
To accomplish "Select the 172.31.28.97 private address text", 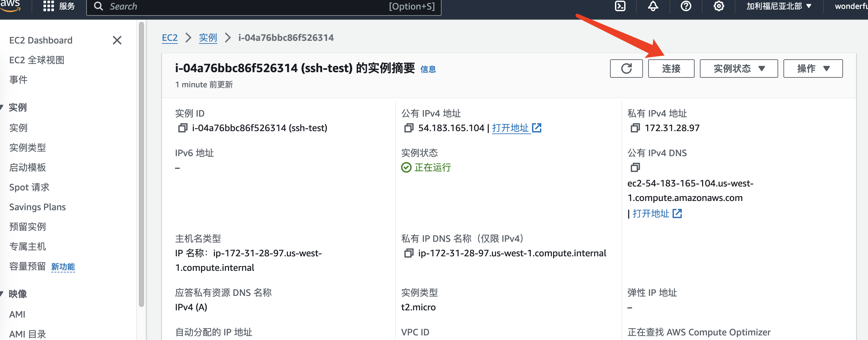I will coord(672,128).
